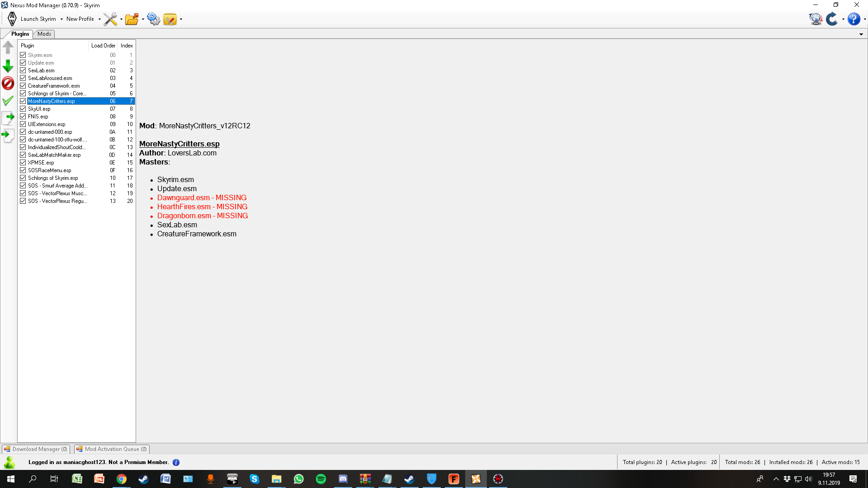Click the Dragonborn.esm - MISSING master entry
Screen dimensions: 868x488
coord(203,216)
